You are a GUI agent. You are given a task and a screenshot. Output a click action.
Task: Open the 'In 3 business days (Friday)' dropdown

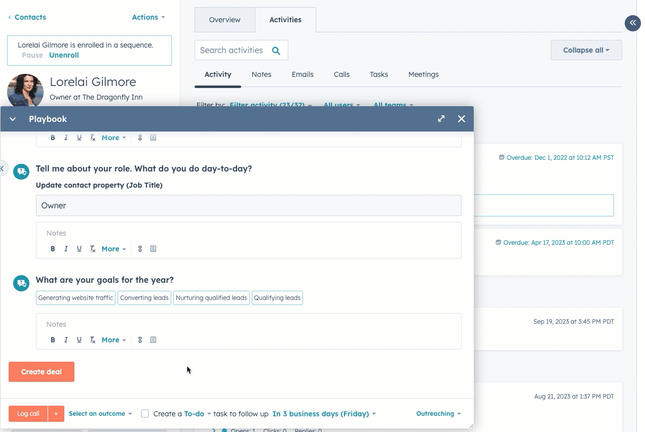point(324,413)
